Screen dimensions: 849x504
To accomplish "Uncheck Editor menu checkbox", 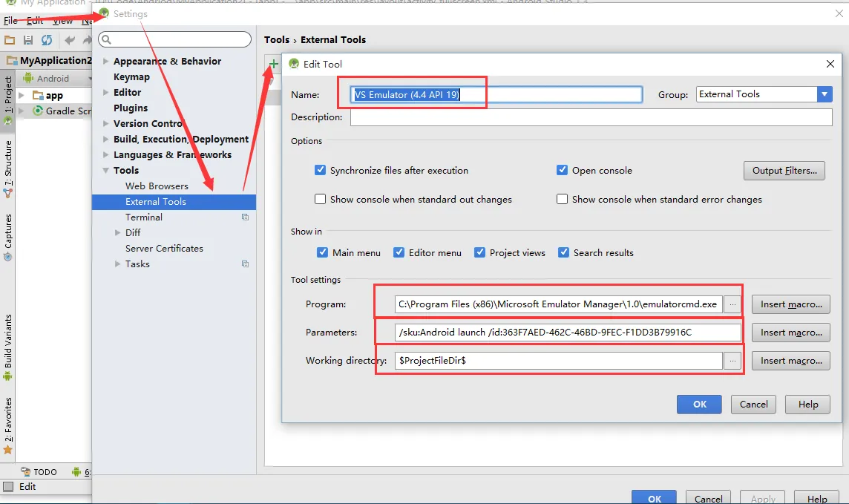I will (399, 252).
